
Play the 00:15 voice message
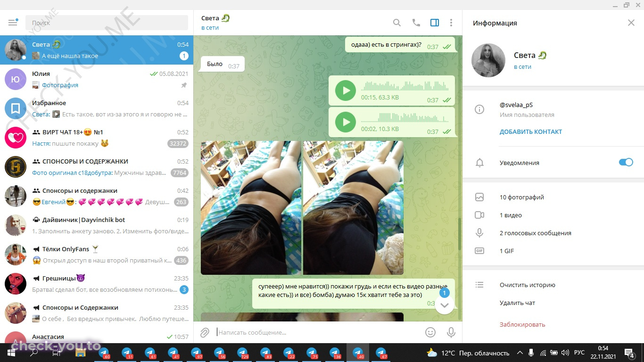[x=346, y=90]
